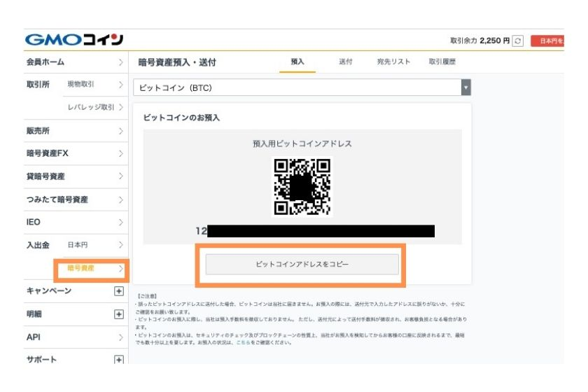The width and height of the screenshot is (588, 392).
Task: Open 現物取引 under 取引所
Action: (95, 85)
